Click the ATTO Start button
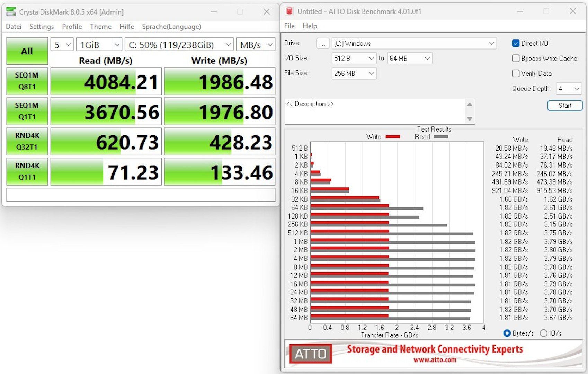Image resolution: width=588 pixels, height=374 pixels. (565, 106)
